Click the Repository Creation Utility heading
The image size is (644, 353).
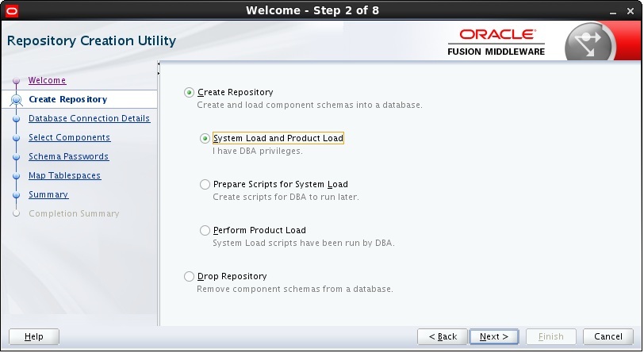(x=91, y=40)
